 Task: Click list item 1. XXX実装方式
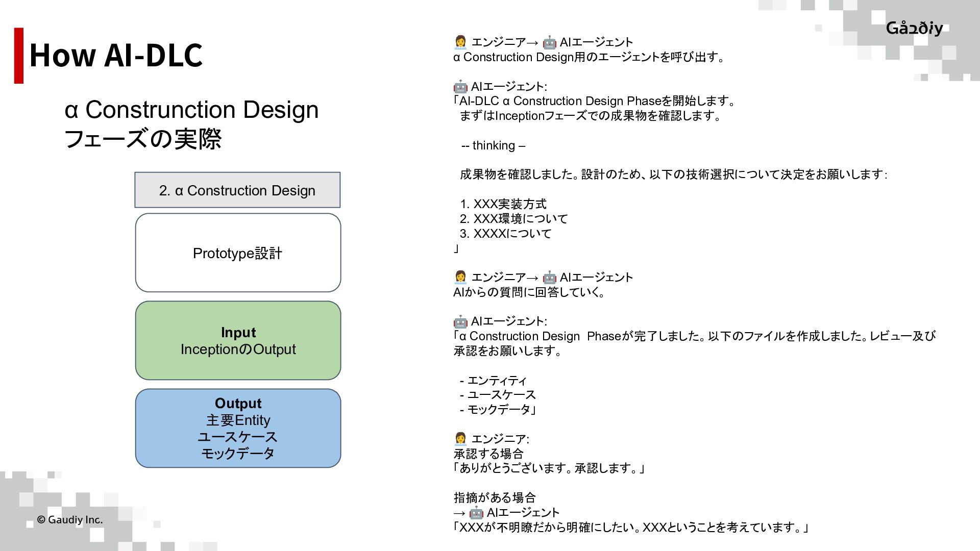pyautogui.click(x=503, y=204)
